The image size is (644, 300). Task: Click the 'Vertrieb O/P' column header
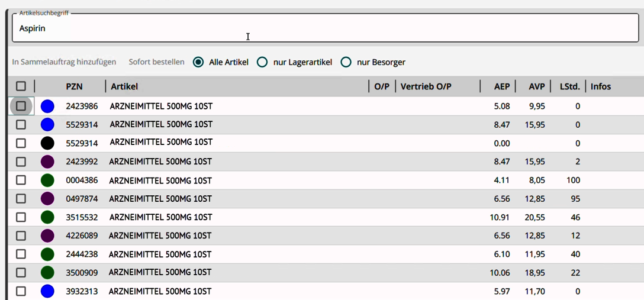click(426, 86)
